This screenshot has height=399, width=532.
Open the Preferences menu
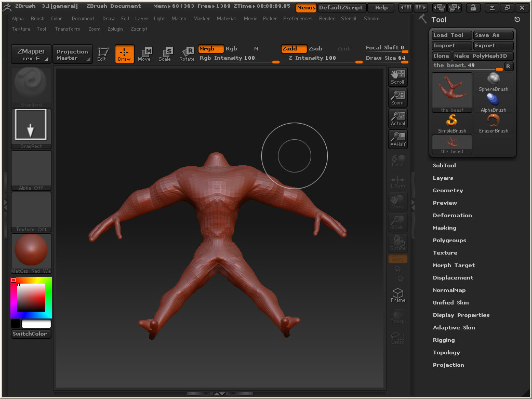coord(298,19)
